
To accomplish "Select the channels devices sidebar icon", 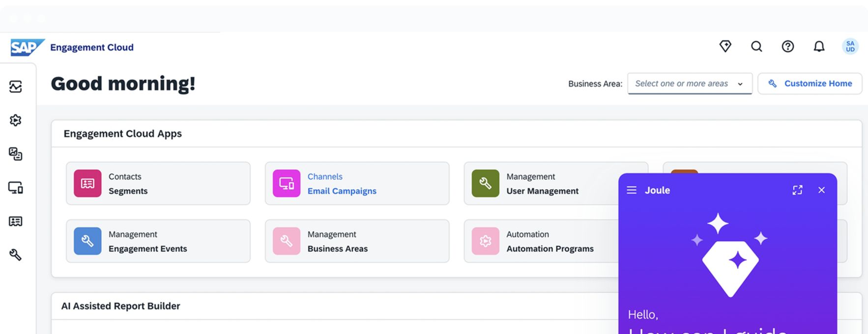I will (x=16, y=188).
